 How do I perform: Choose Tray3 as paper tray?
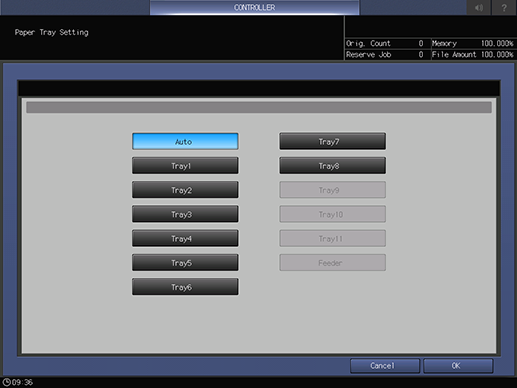pyautogui.click(x=185, y=214)
